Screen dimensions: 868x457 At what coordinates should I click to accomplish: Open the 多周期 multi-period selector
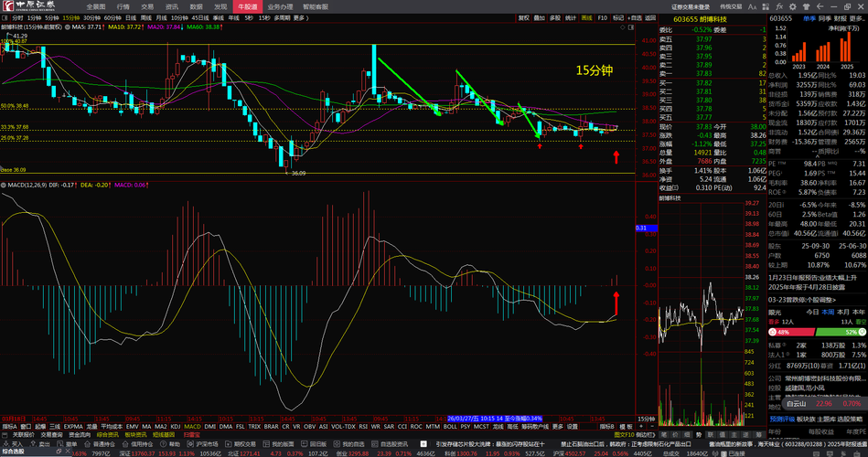click(282, 18)
